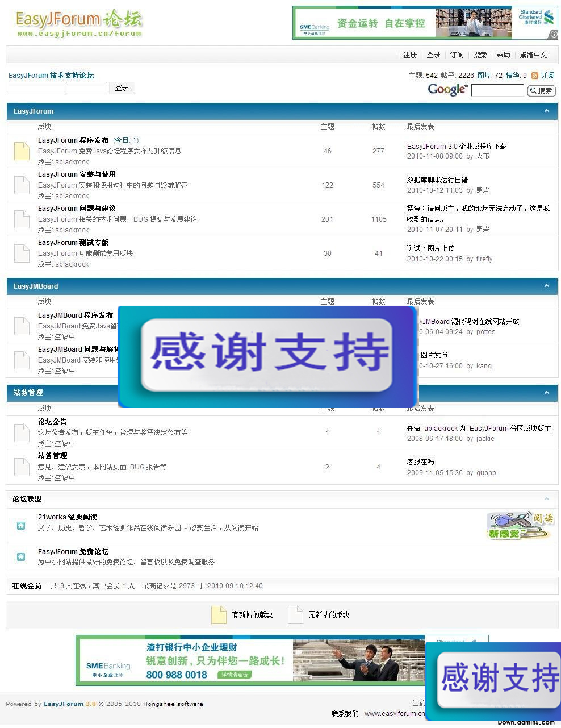The width and height of the screenshot is (561, 728).
Task: Click author firefly in the 测试专版 row
Action: point(484,259)
